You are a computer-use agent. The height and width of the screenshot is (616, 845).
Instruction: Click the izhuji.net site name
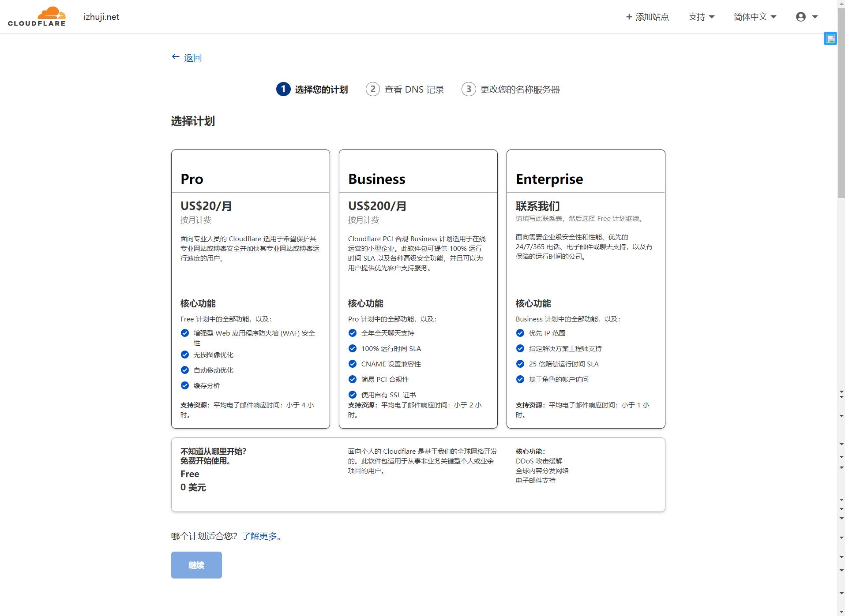pos(101,17)
